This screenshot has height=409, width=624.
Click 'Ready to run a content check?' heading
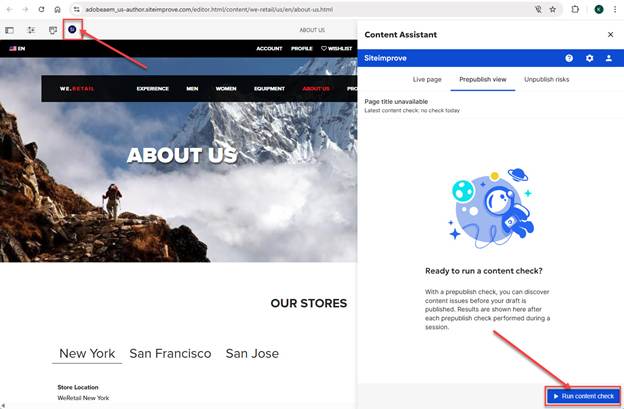(x=484, y=271)
